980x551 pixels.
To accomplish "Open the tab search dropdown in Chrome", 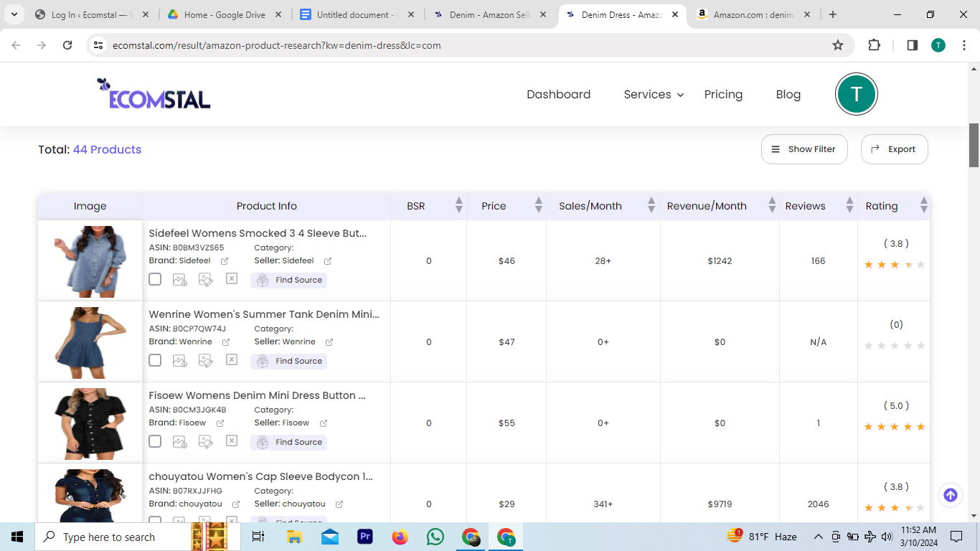I will (16, 14).
